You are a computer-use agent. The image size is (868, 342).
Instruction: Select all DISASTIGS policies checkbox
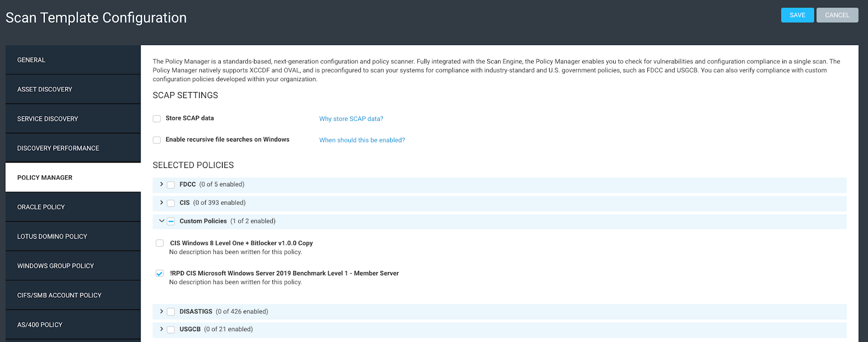pyautogui.click(x=171, y=312)
